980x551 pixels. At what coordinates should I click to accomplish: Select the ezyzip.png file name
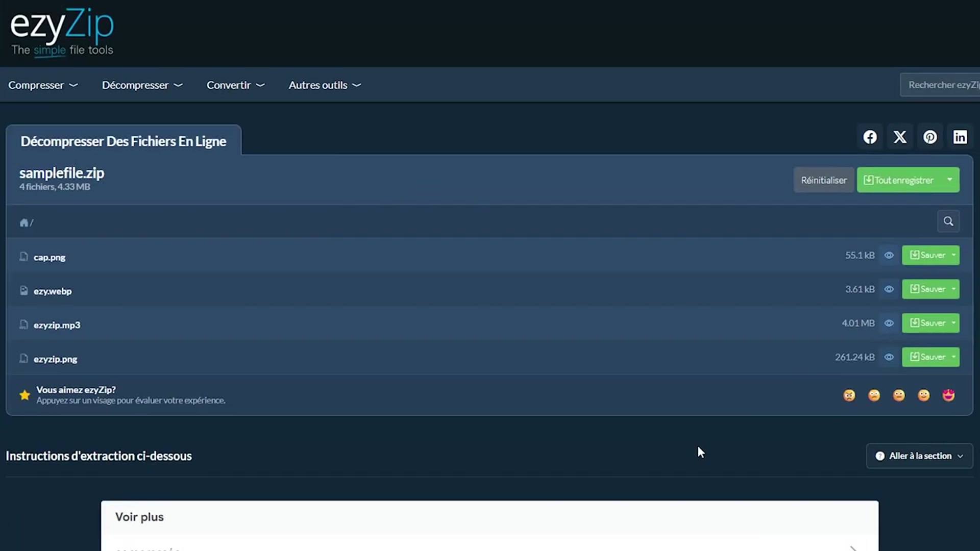(x=56, y=359)
